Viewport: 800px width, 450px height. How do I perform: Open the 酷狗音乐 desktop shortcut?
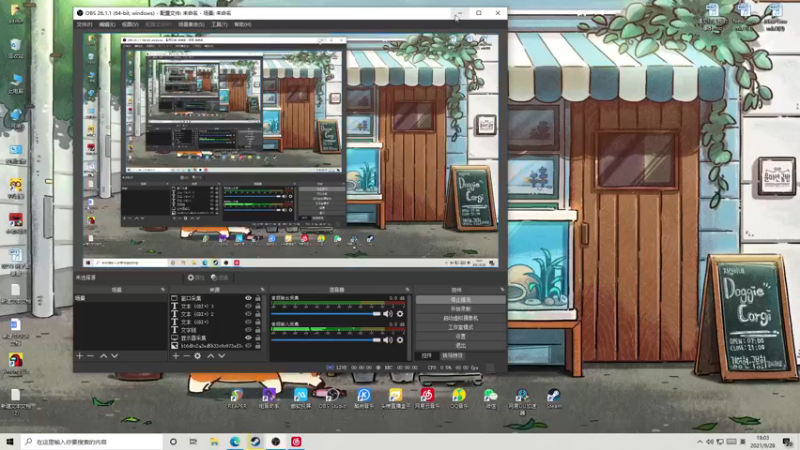pos(364,398)
